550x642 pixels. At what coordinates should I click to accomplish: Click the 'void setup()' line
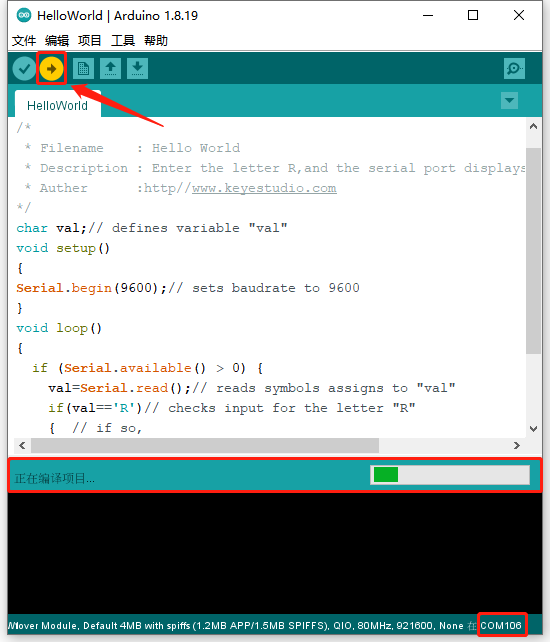[x=63, y=248]
